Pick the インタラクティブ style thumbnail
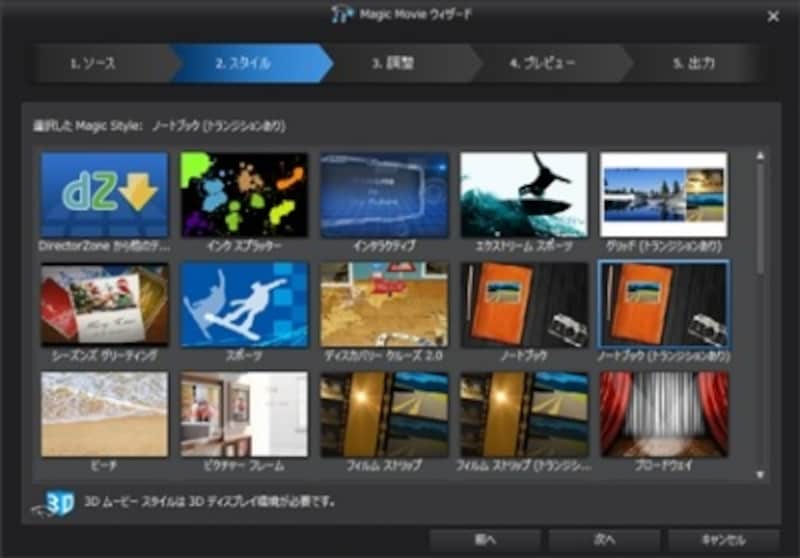Image resolution: width=800 pixels, height=558 pixels. 384,194
